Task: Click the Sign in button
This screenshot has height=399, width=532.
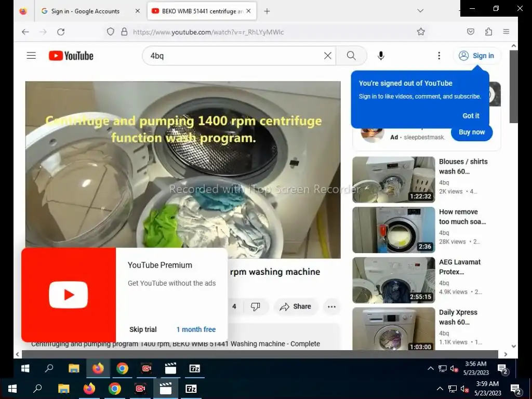Action: coord(477,56)
